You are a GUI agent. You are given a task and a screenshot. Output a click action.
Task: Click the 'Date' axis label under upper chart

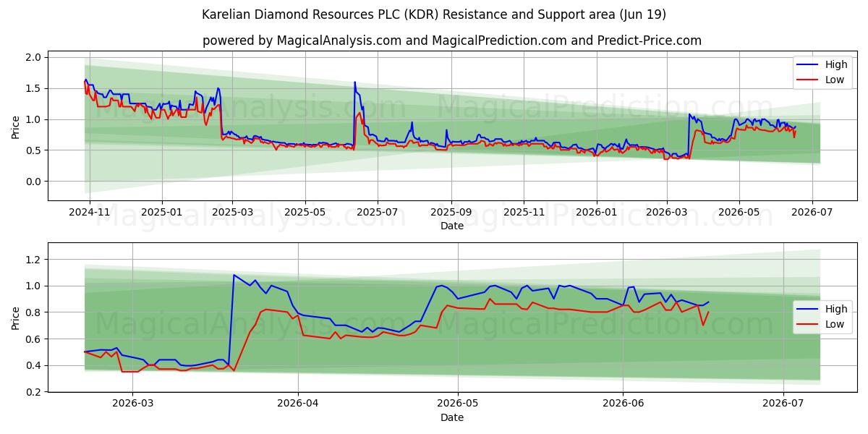coord(452,226)
